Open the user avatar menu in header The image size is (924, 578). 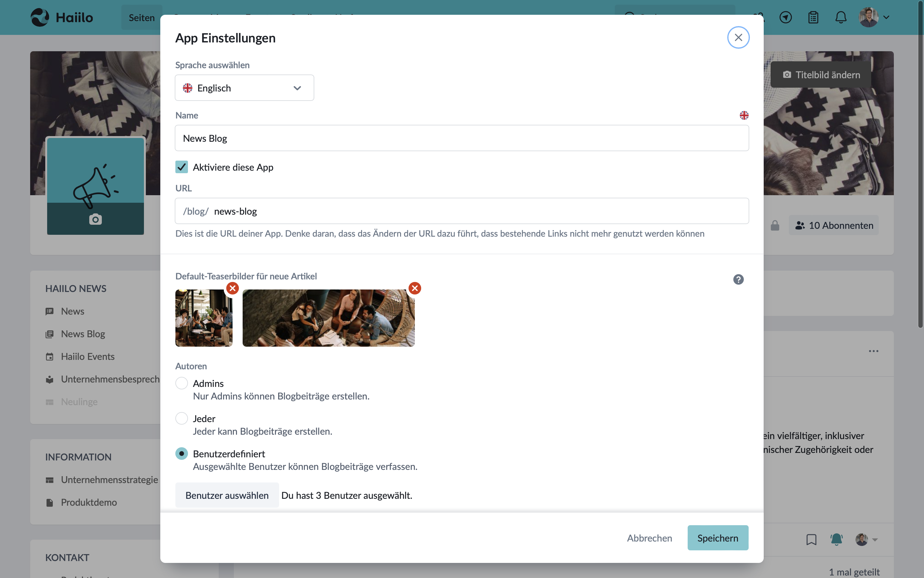click(x=874, y=17)
